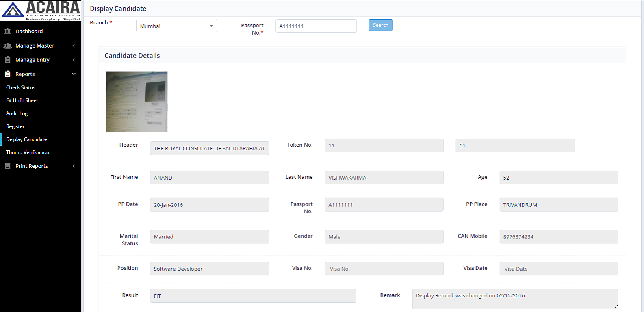Select Thumb Verification in sidebar
This screenshot has height=312, width=644.
point(28,152)
